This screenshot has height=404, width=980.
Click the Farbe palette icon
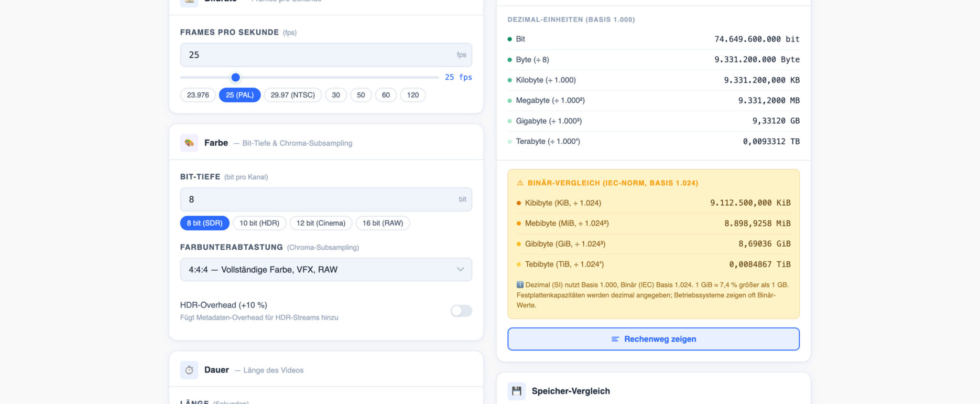(189, 143)
